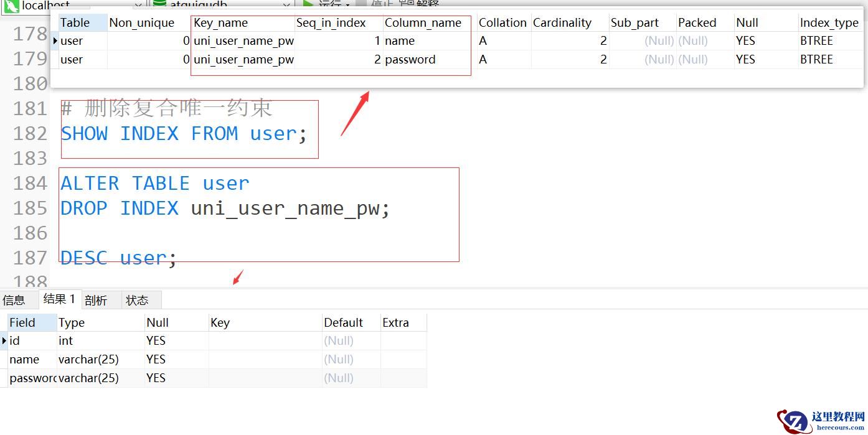Select Collation A in password index row
The width and height of the screenshot is (868, 435).
pos(504,60)
